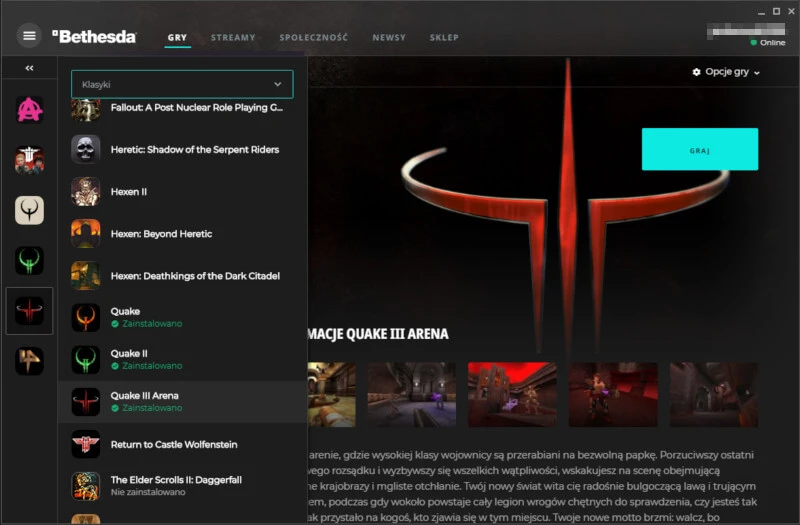Open the Klasyki category dropdown
This screenshot has width=800, height=525.
(x=182, y=84)
